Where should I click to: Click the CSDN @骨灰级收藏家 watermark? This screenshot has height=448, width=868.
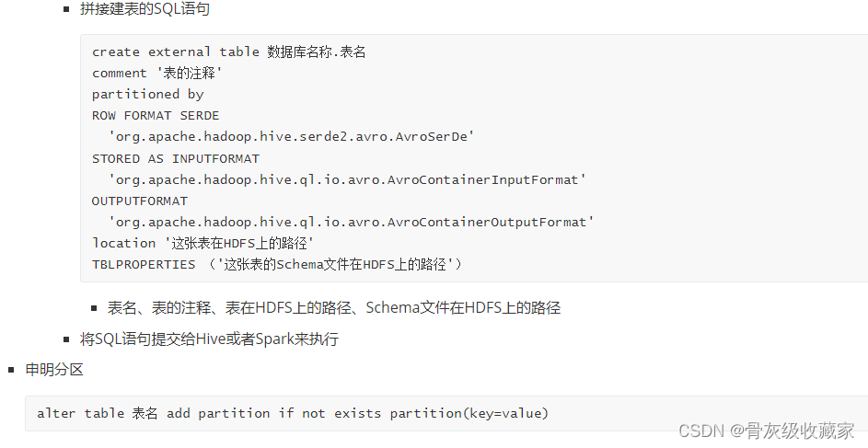click(x=766, y=431)
